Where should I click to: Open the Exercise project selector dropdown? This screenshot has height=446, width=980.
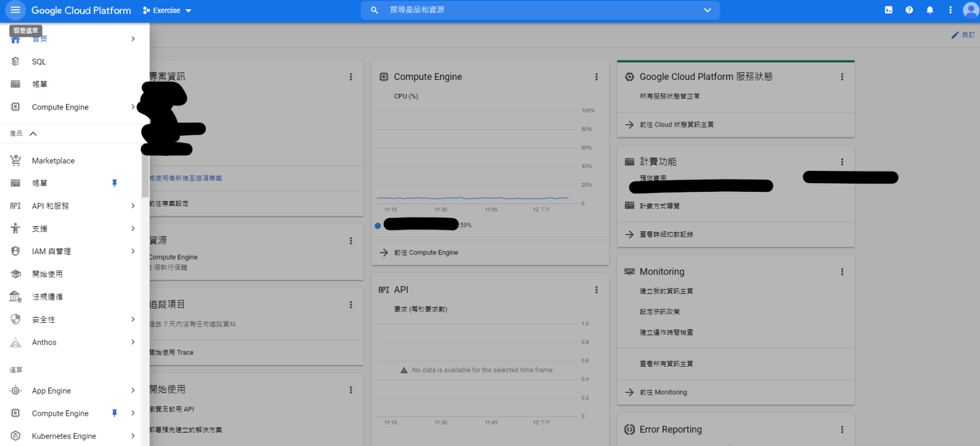pos(167,10)
